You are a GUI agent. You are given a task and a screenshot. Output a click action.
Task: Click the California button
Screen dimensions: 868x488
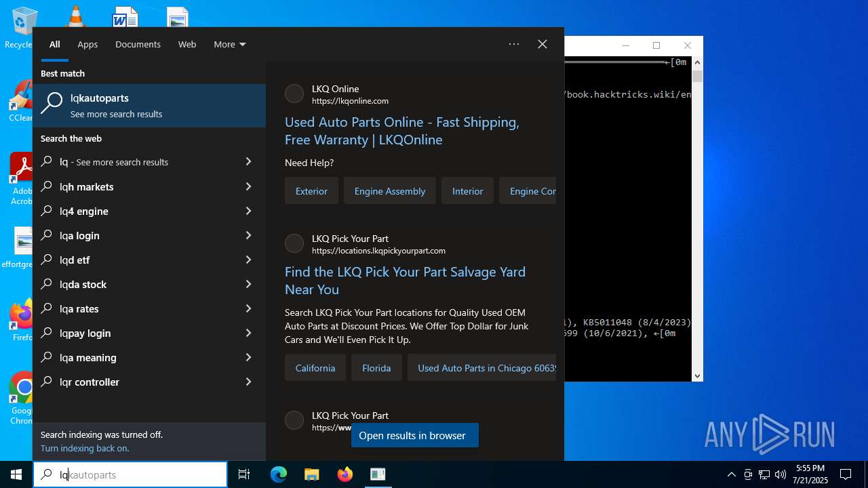coord(315,368)
